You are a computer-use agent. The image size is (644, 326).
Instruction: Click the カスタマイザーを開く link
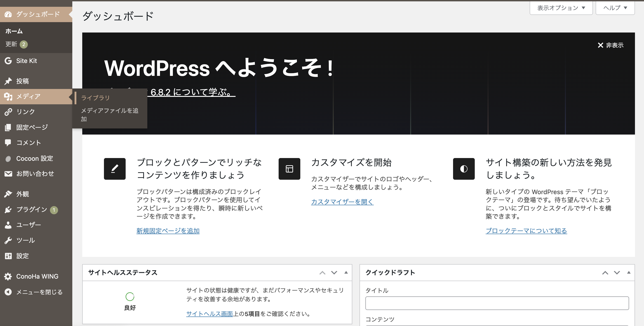342,201
